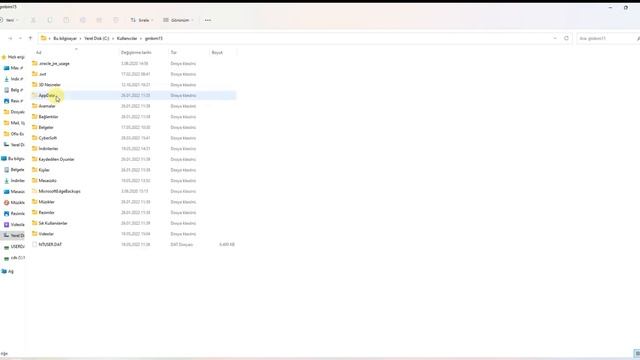Click the view toggle icon at bottom-right

[x=637, y=353]
